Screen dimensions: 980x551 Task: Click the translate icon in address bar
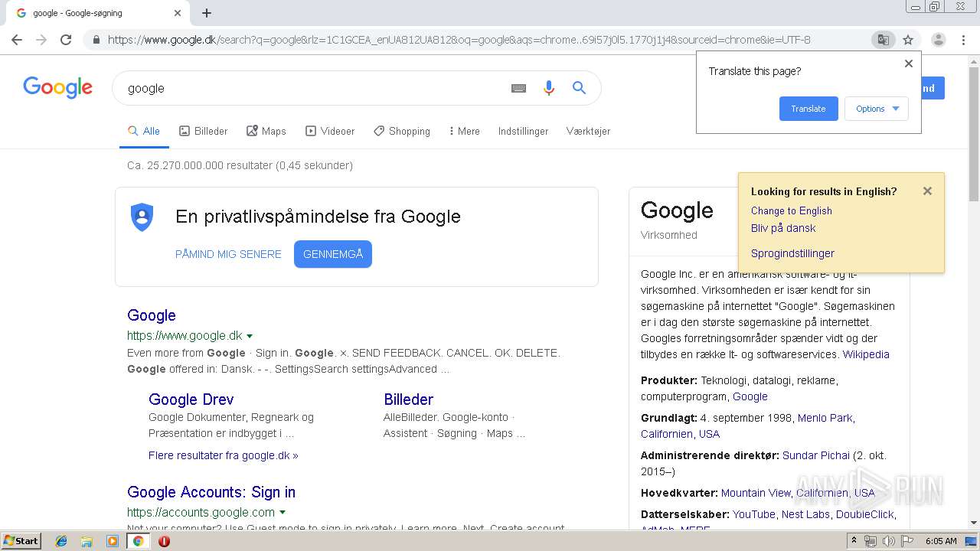(x=883, y=40)
